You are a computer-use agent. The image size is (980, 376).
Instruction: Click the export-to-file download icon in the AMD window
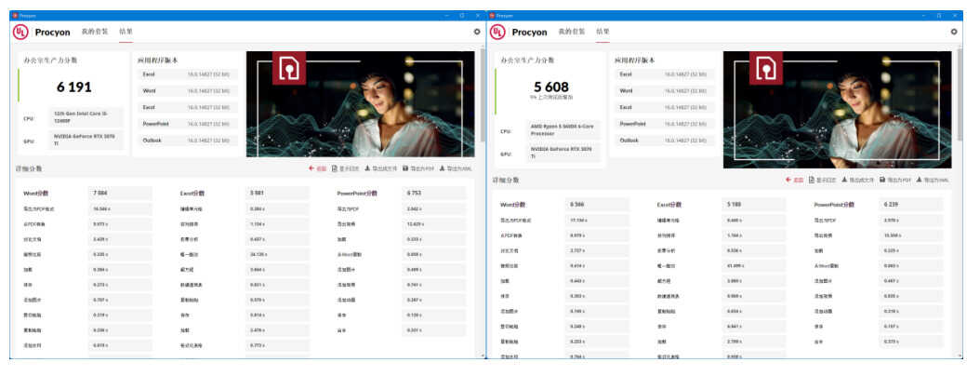click(x=844, y=180)
